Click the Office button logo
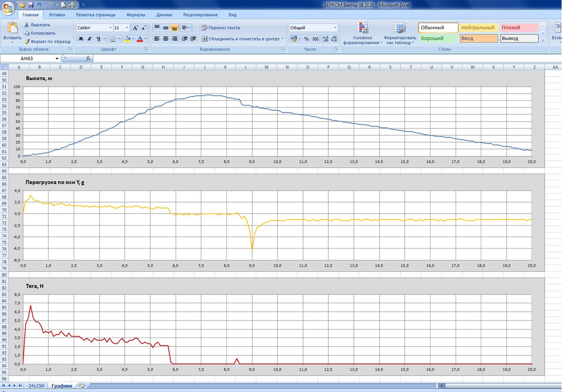The image size is (562, 392). (x=8, y=8)
